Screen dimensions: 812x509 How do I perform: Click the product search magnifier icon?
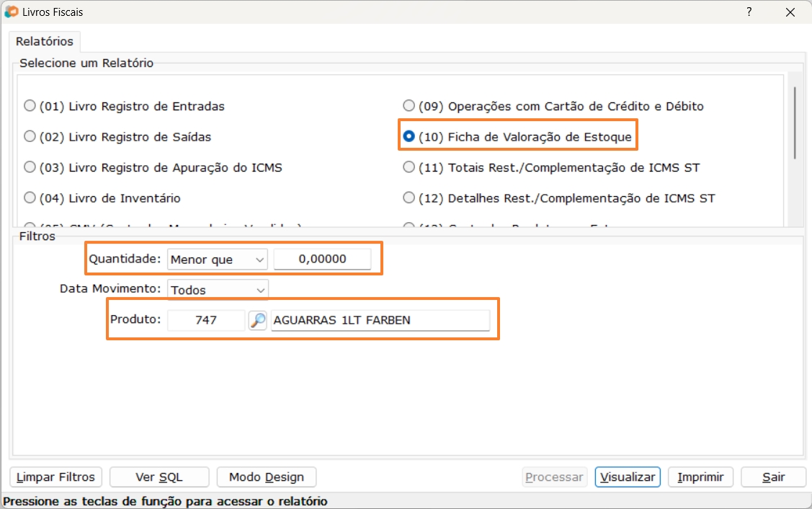pos(258,320)
